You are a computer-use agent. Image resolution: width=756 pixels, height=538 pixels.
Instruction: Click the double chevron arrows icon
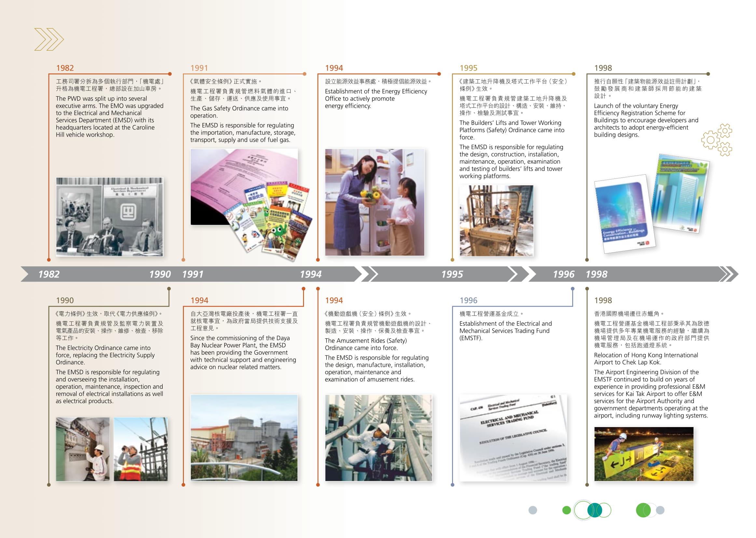[x=49, y=39]
